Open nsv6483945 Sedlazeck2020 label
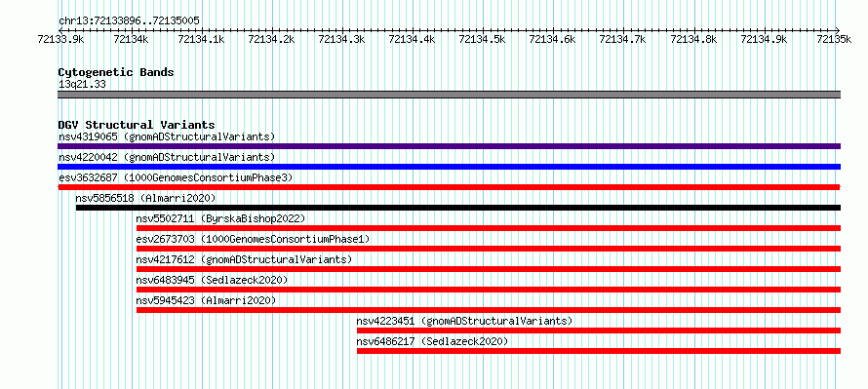The width and height of the screenshot is (868, 389). point(212,280)
